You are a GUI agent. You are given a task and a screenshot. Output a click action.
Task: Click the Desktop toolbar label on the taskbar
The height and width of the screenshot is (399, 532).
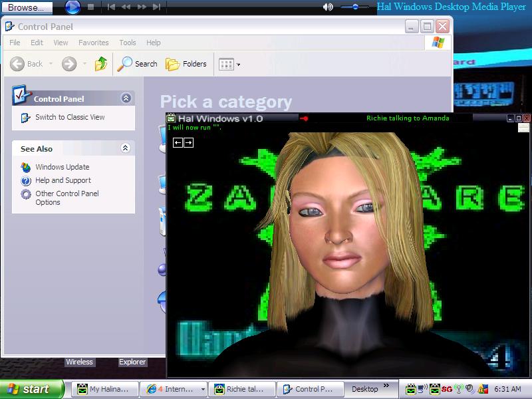[x=364, y=389]
